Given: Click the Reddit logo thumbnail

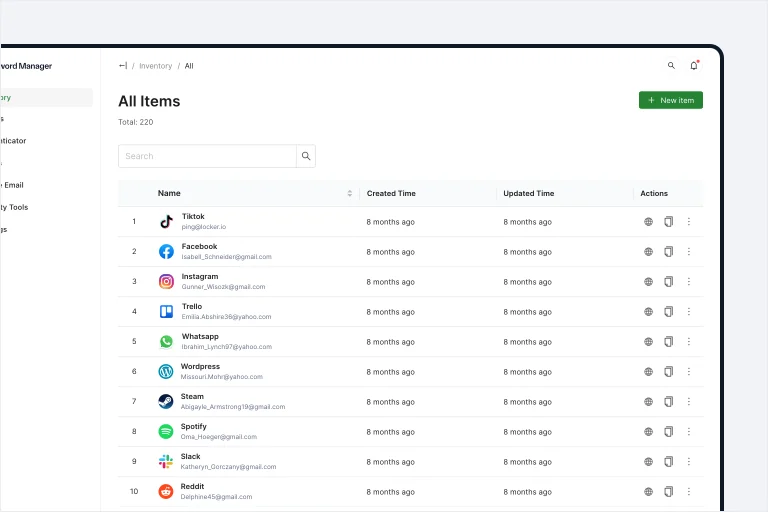Looking at the screenshot, I should 166,491.
